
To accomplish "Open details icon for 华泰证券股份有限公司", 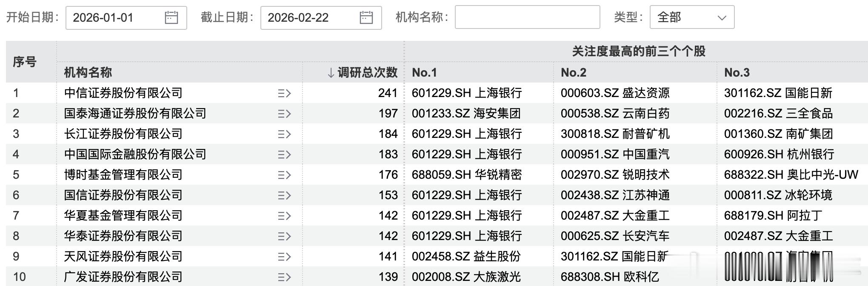I will (x=284, y=236).
